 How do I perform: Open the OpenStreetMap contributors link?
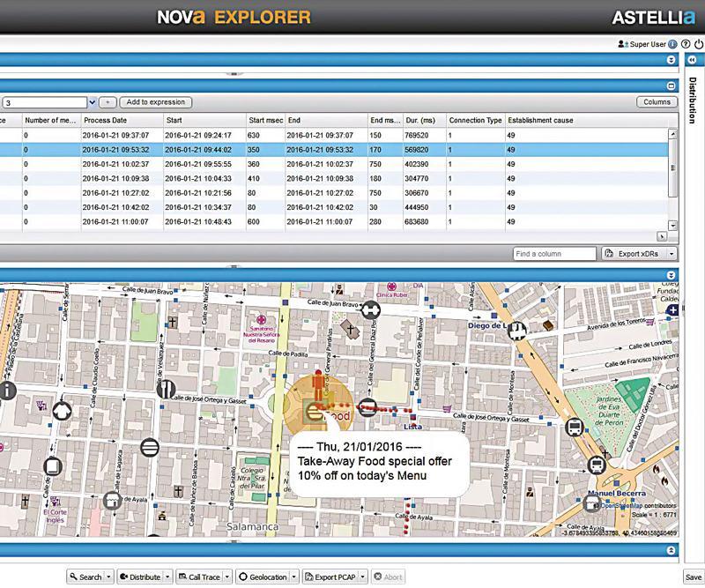click(638, 506)
